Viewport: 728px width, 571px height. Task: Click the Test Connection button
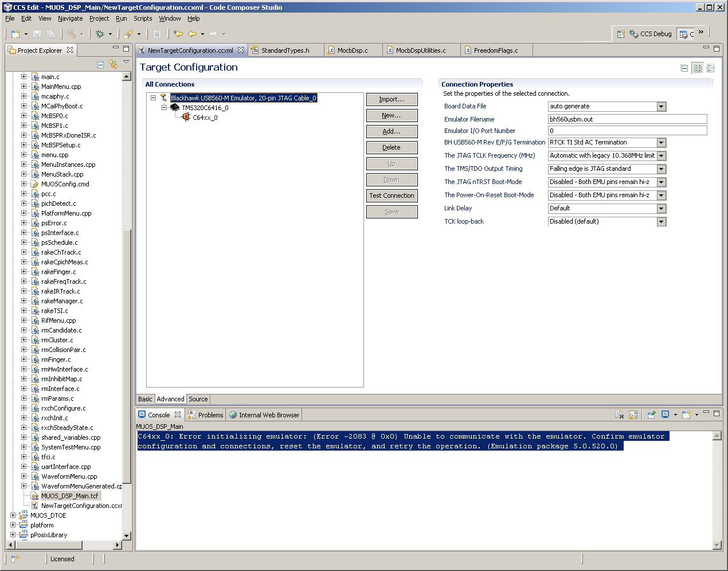tap(392, 196)
